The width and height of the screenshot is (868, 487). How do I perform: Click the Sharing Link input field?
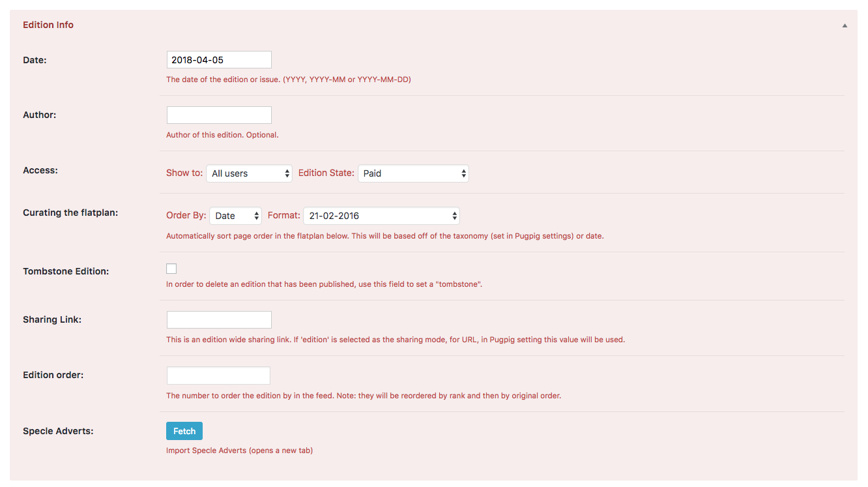click(219, 319)
